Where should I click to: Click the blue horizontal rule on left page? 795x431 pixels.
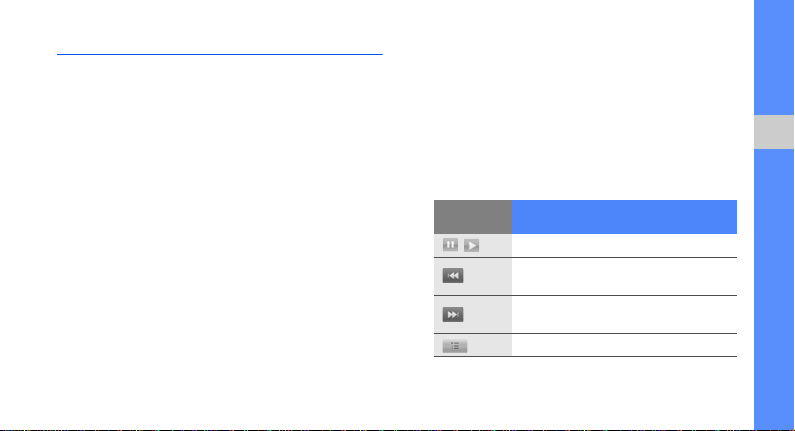(x=220, y=54)
